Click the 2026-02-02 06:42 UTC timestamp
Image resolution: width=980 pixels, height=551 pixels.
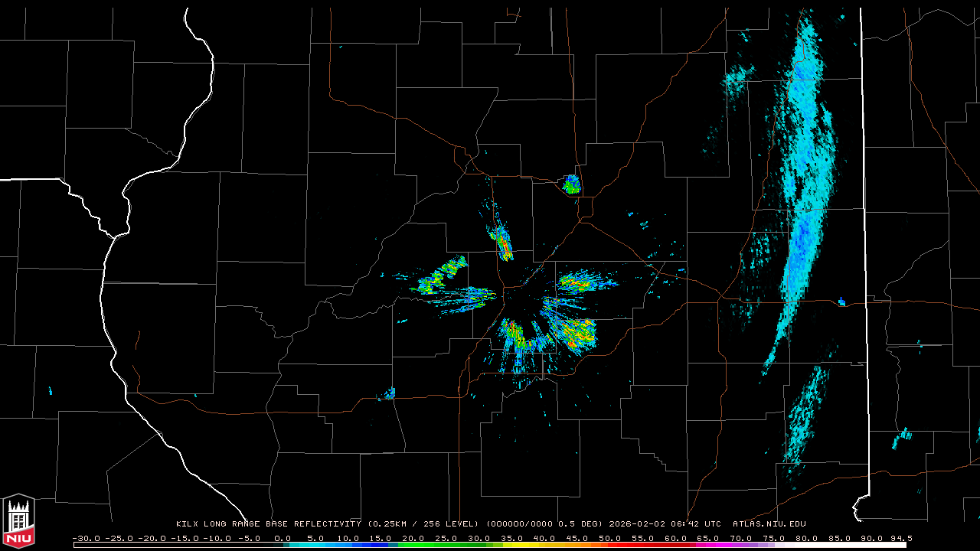pos(665,524)
